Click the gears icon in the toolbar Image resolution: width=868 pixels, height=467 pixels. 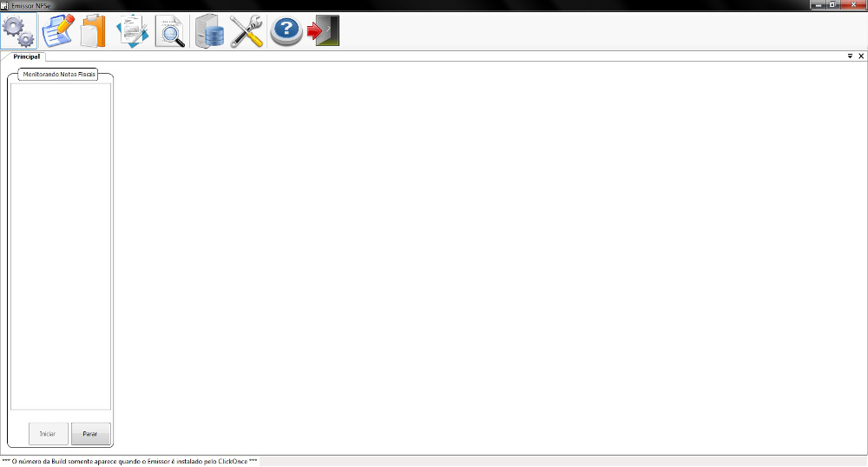click(x=19, y=31)
